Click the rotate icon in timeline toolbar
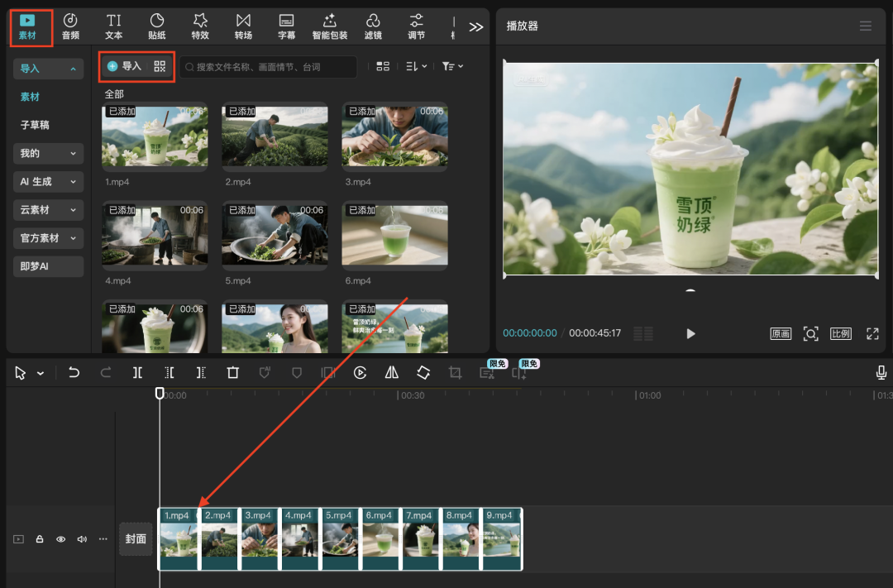893x588 pixels. click(x=423, y=373)
